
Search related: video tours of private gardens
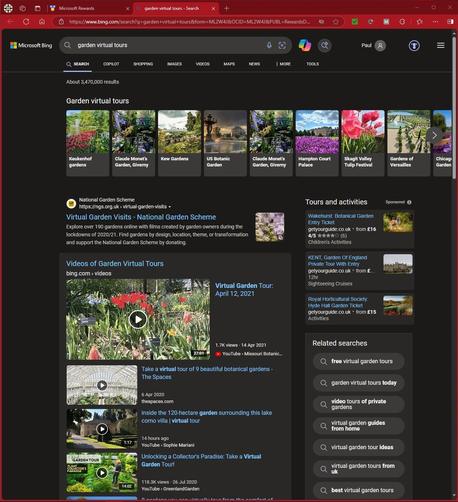pyautogui.click(x=359, y=404)
